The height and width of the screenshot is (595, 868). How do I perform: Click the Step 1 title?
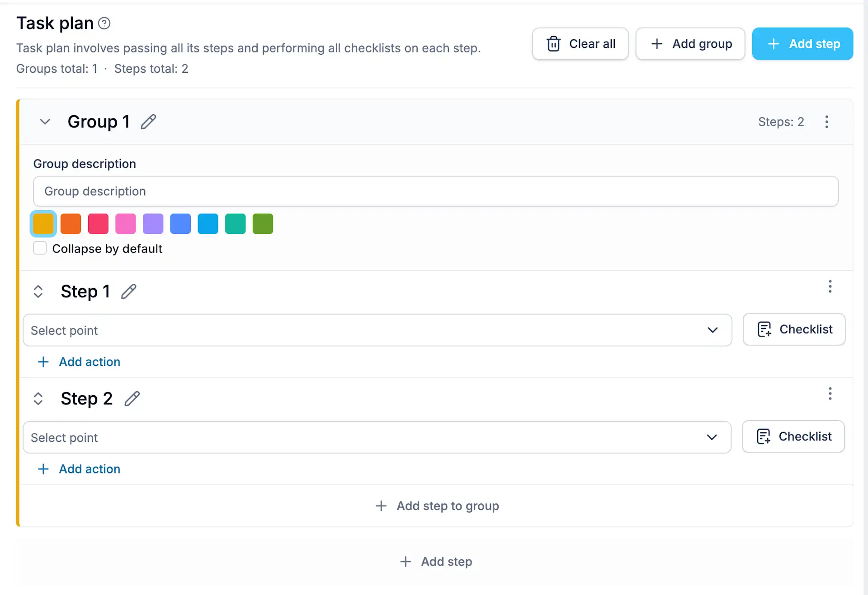(85, 291)
